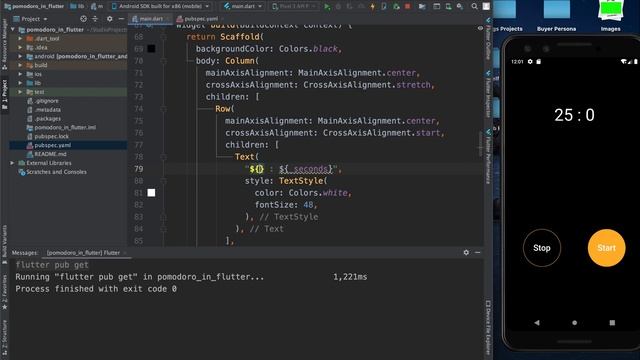Trigger Flutter hot reload lightning icon
640x360 pixels.
tap(372, 7)
